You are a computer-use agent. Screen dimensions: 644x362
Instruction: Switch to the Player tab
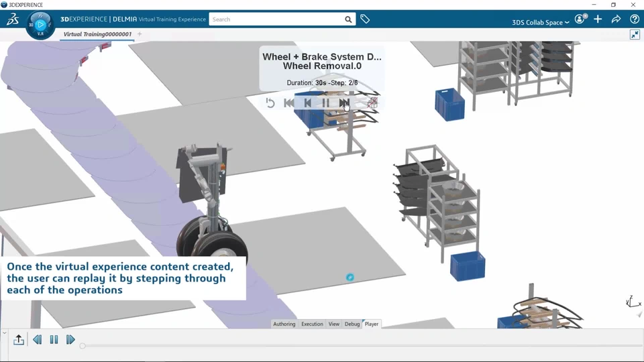[372, 324]
